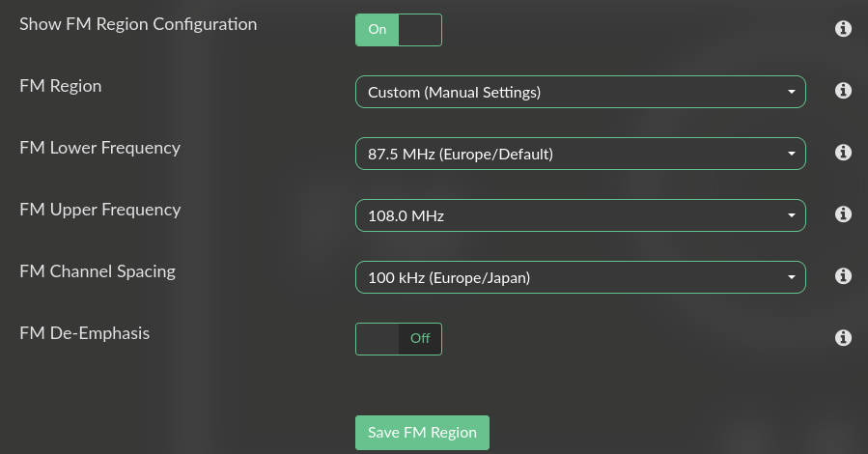Show help info for FM Upper Frequency
This screenshot has width=868, height=454.
pyautogui.click(x=842, y=214)
